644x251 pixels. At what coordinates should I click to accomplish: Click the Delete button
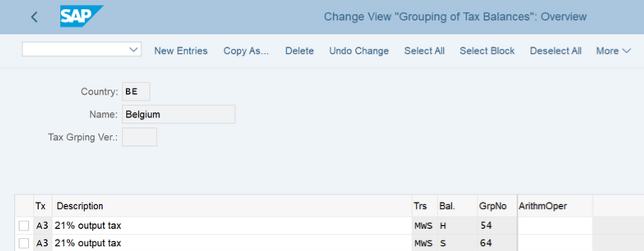click(x=299, y=51)
